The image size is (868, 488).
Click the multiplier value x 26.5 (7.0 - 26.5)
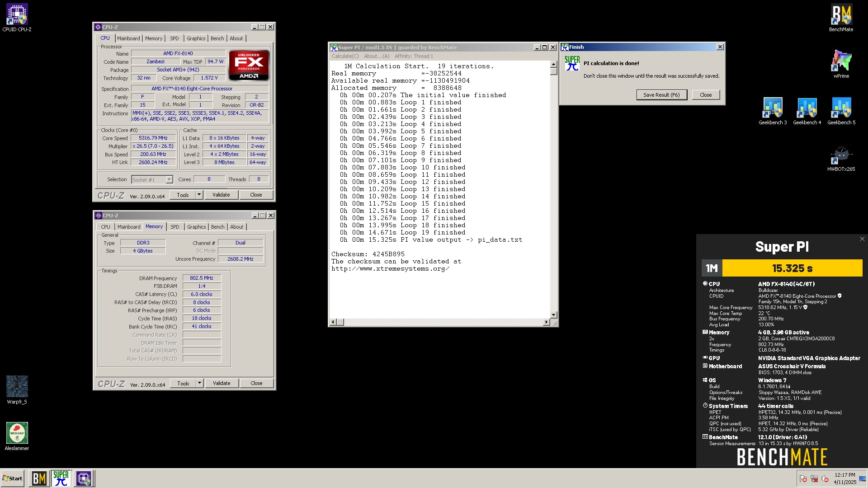point(153,146)
